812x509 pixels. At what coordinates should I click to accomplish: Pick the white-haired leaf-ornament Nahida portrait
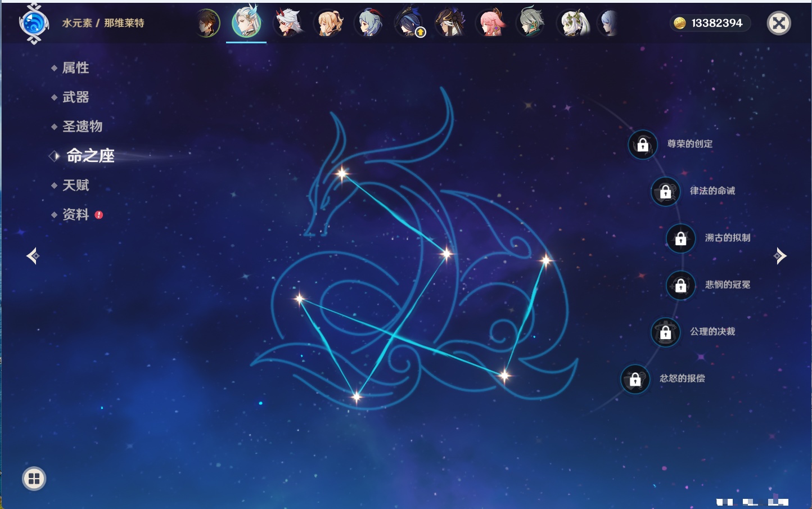click(x=572, y=24)
